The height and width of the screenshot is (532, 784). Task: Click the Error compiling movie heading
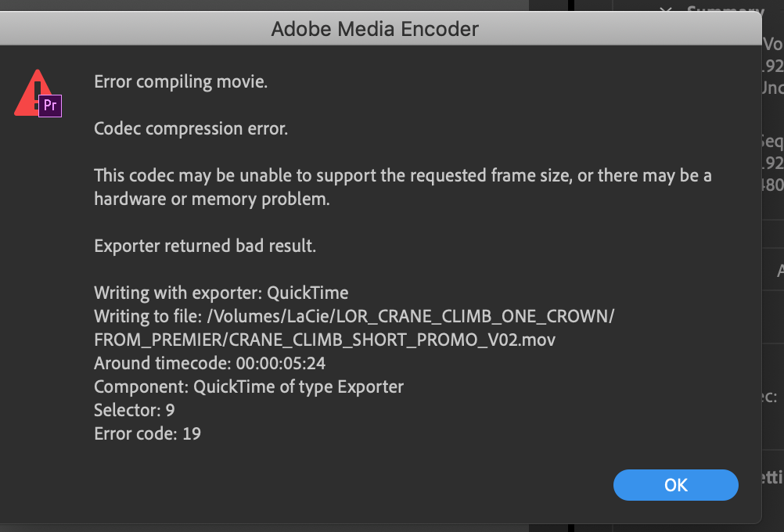point(180,81)
